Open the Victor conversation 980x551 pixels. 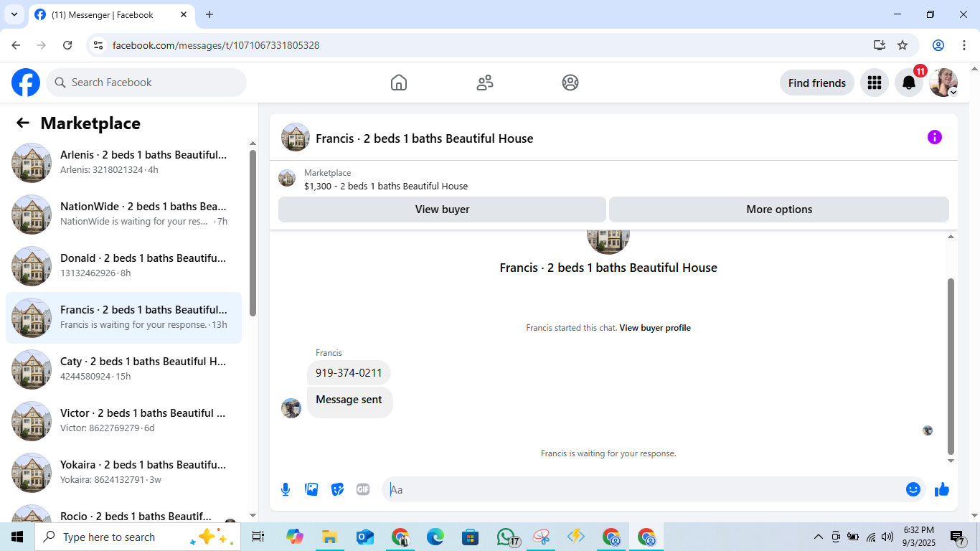(123, 421)
